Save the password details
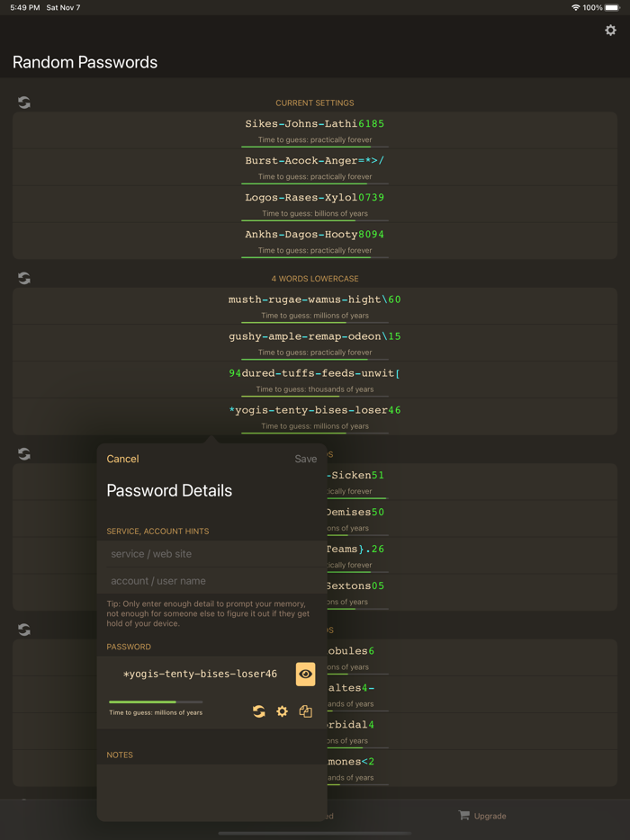 point(305,459)
